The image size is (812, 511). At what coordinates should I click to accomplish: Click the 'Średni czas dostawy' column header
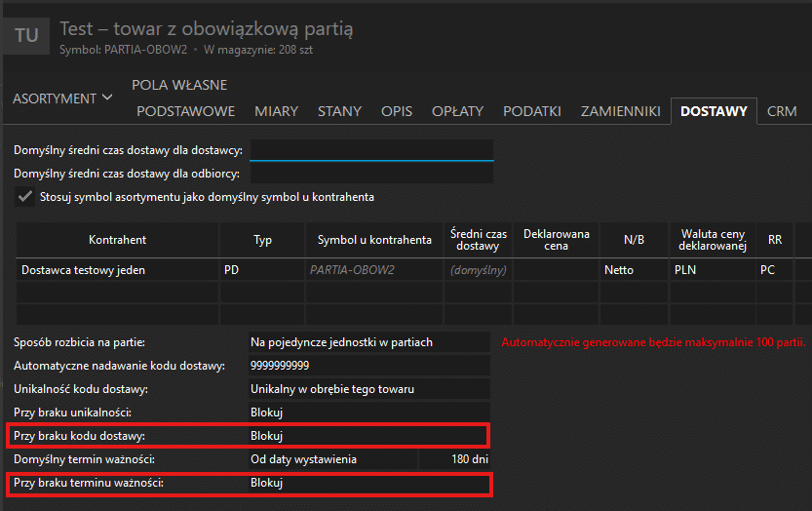478,240
